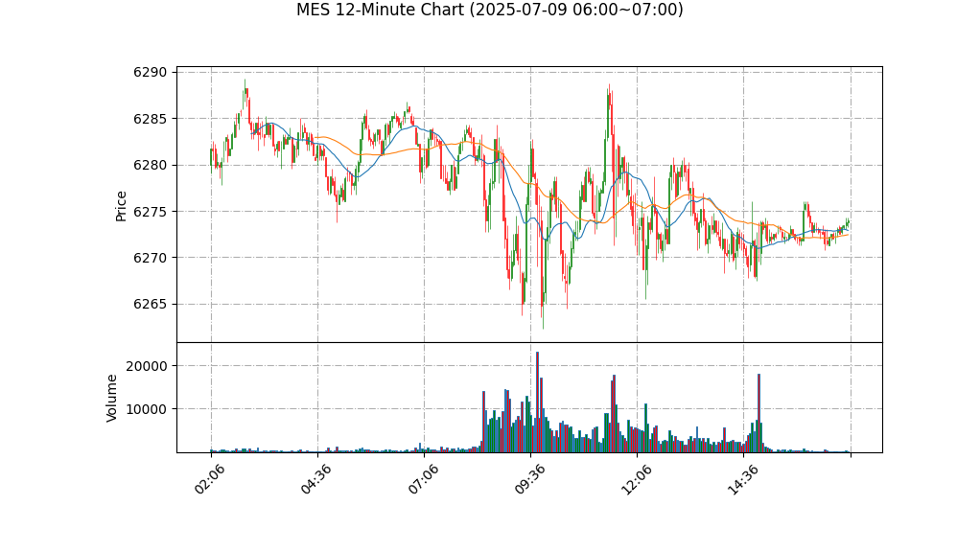Click the "Price" axis title
Screen dimensions: 980x551
coord(121,206)
